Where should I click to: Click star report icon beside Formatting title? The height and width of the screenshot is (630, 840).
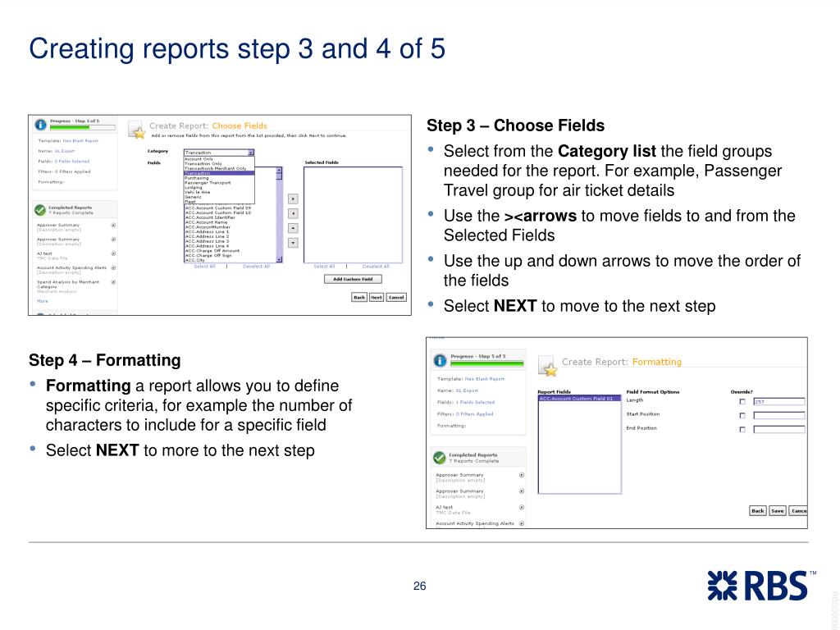tap(549, 367)
